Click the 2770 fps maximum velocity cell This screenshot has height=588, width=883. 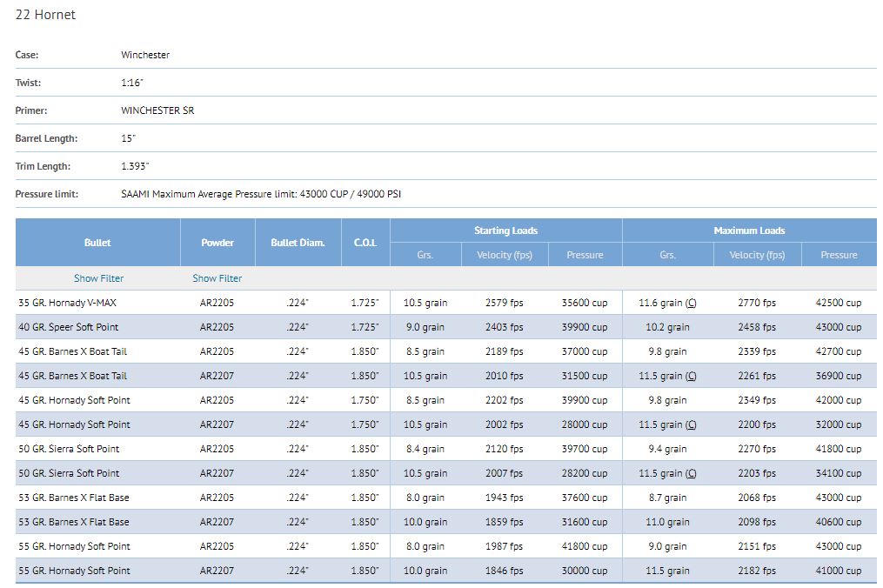pos(757,303)
